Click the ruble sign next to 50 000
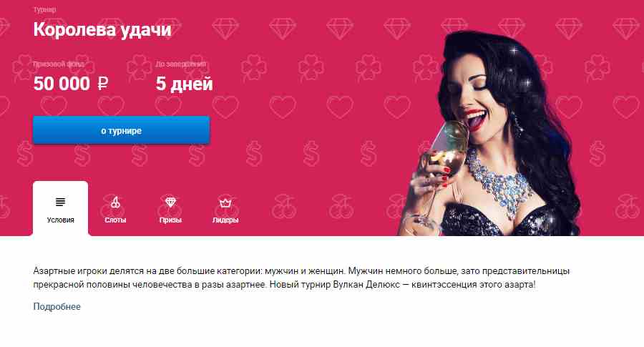This screenshot has height=347, width=644. tap(102, 84)
